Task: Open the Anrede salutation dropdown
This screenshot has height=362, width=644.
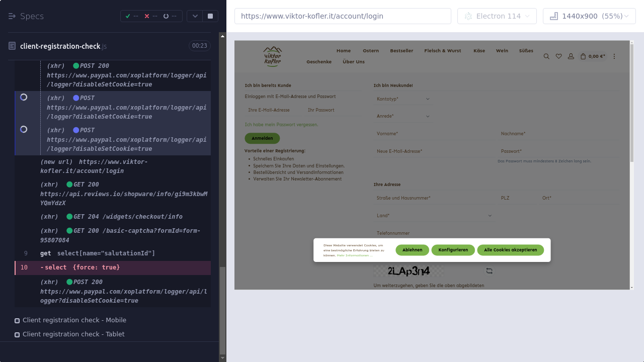Action: point(403,116)
